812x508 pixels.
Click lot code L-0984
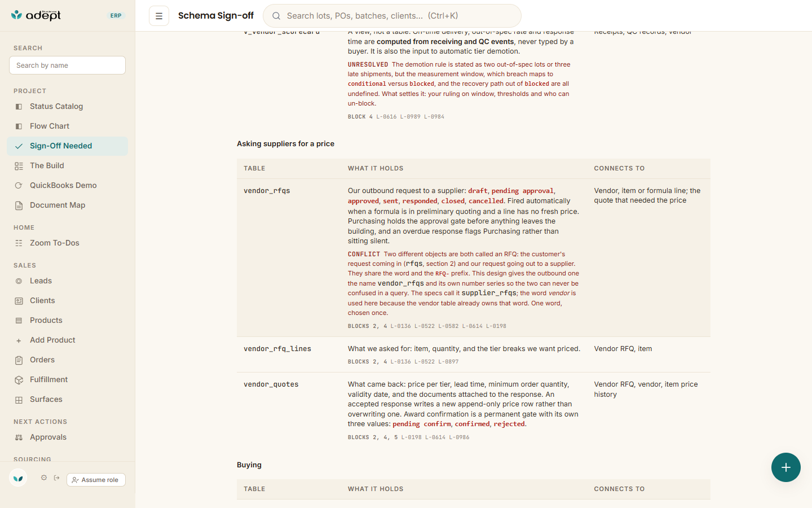434,117
